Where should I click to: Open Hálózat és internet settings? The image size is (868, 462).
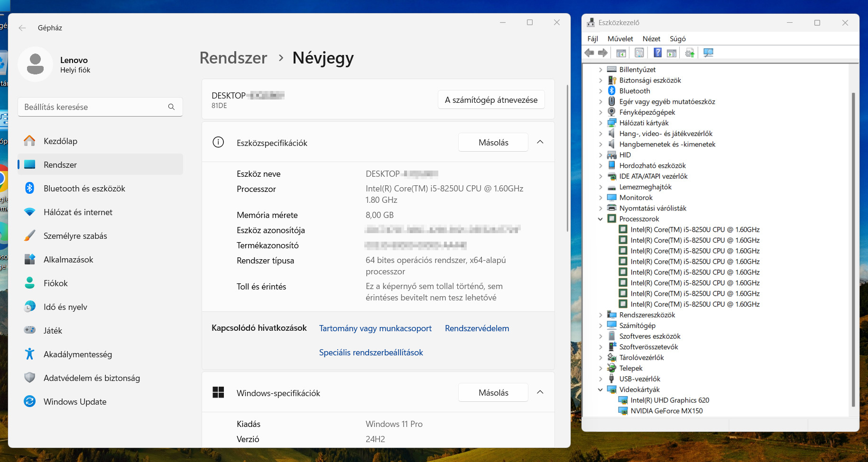100,212
